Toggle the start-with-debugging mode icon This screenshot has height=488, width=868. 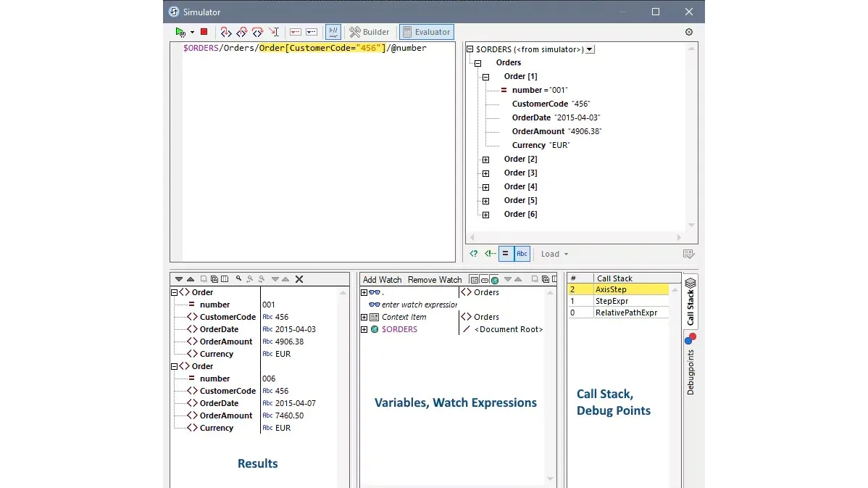333,31
